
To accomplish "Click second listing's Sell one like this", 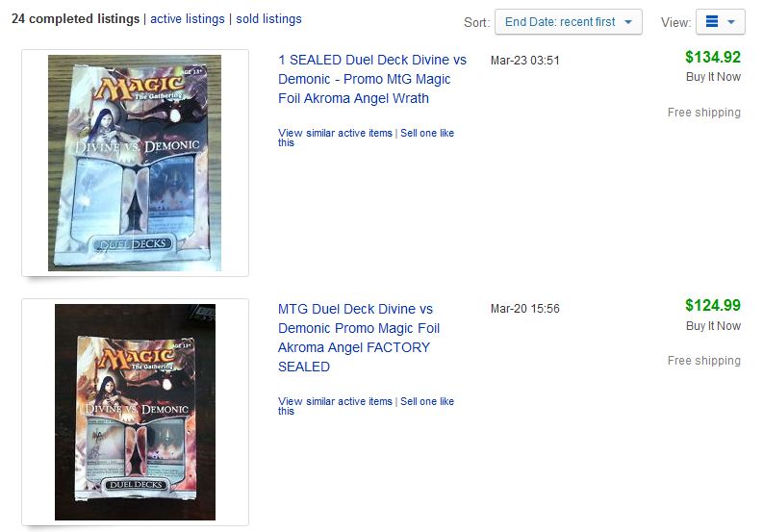I will [366, 406].
